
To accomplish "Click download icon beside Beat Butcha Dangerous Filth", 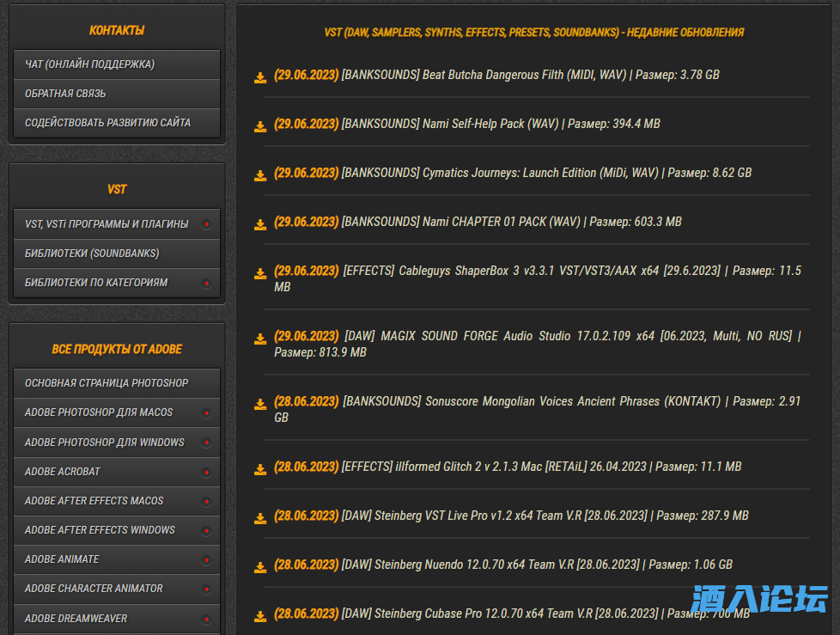I will [x=260, y=78].
